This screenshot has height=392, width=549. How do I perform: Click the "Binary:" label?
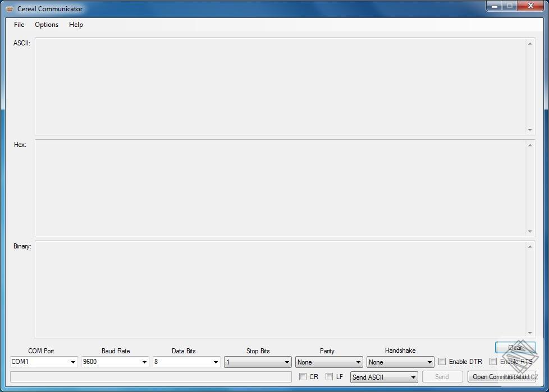[x=22, y=246]
